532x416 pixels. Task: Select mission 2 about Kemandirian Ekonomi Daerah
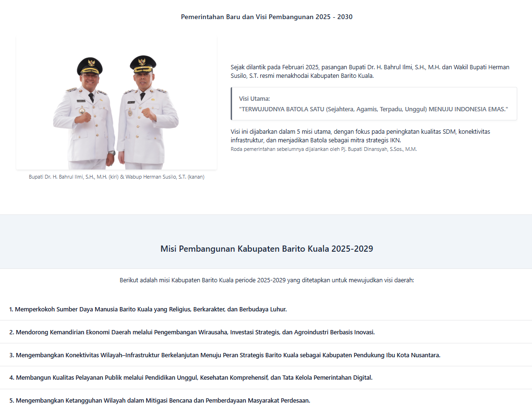[x=192, y=332]
